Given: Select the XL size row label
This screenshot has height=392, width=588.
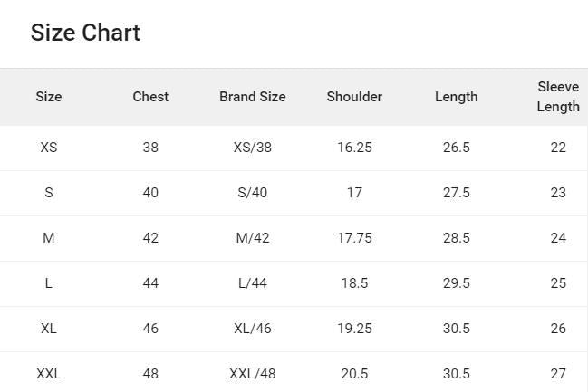Looking at the screenshot, I should pos(49,329).
